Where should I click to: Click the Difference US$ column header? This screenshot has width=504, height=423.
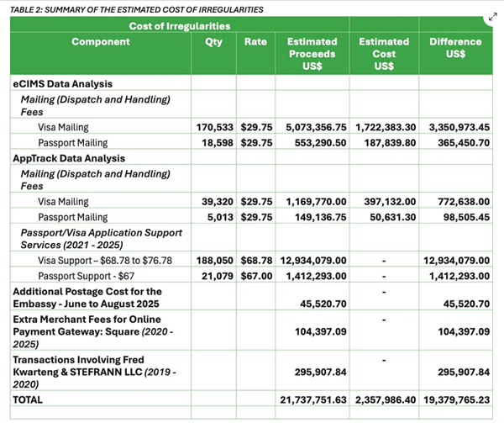(455, 48)
